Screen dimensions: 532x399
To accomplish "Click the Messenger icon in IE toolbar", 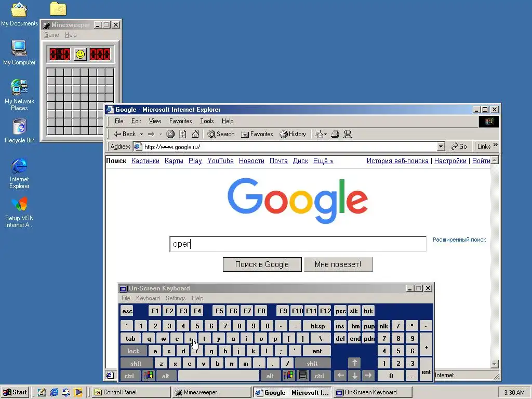I will point(348,134).
